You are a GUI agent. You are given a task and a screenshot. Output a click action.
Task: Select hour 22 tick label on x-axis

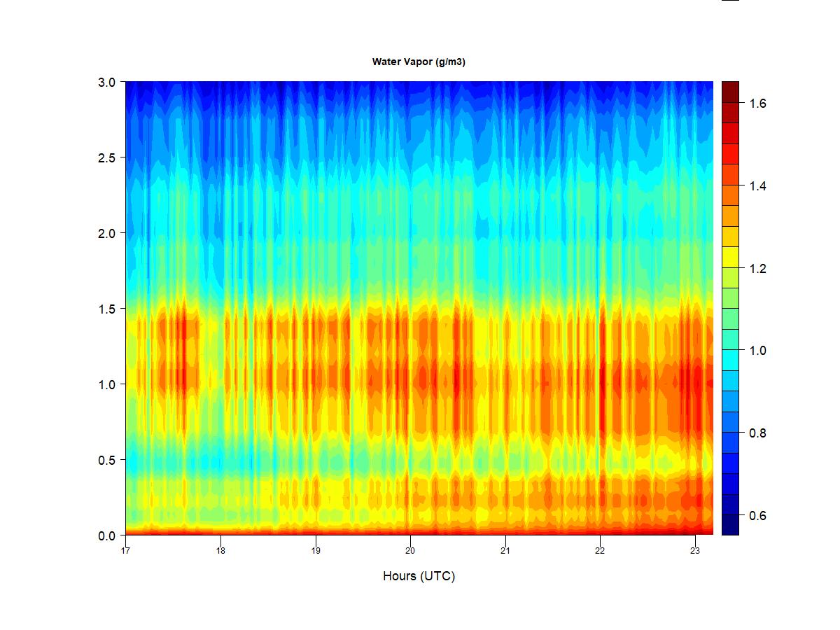600,549
